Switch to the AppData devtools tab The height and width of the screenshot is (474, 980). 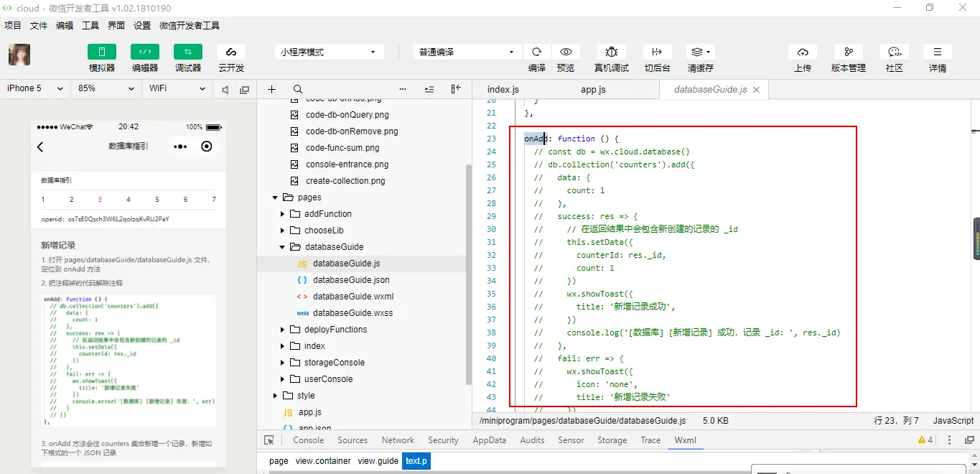click(489, 440)
